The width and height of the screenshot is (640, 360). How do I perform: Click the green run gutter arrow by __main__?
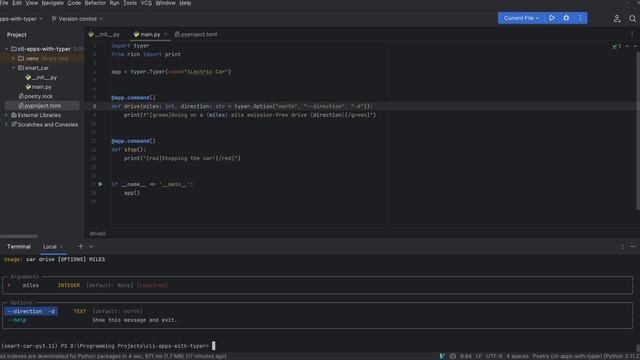(100, 184)
